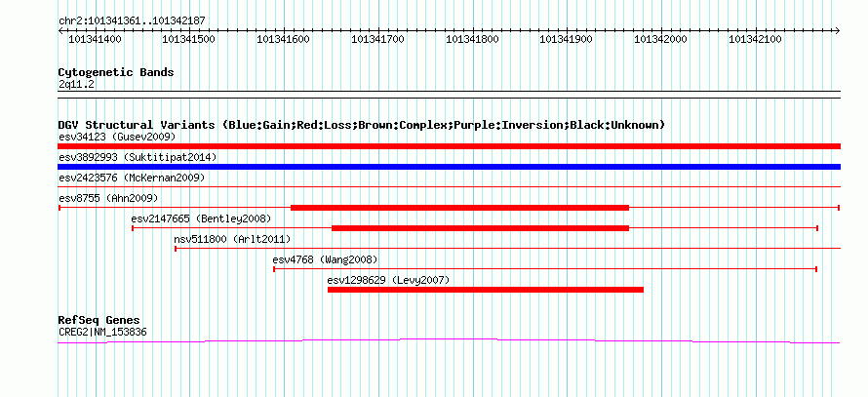
Task: Click the RefSeq Genes track heading
Action: (x=99, y=320)
